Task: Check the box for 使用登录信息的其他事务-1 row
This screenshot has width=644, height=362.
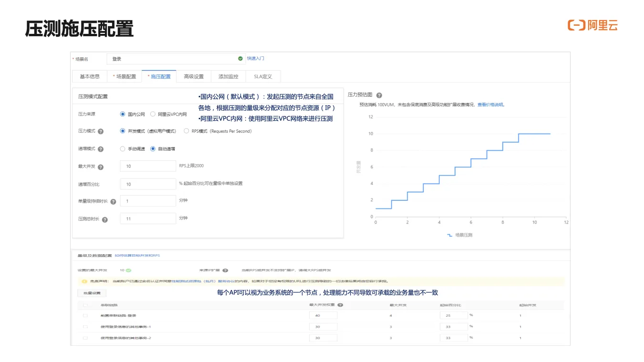Action: coord(85,327)
